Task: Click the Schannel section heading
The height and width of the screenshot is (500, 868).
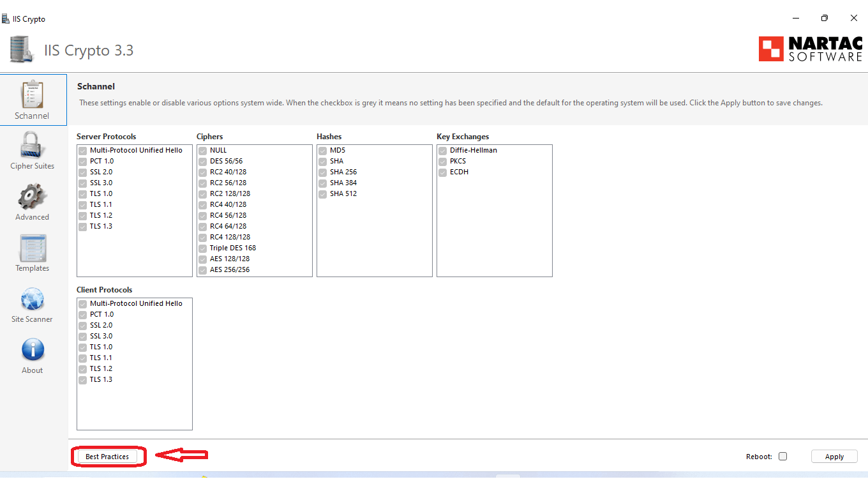Action: (x=96, y=86)
